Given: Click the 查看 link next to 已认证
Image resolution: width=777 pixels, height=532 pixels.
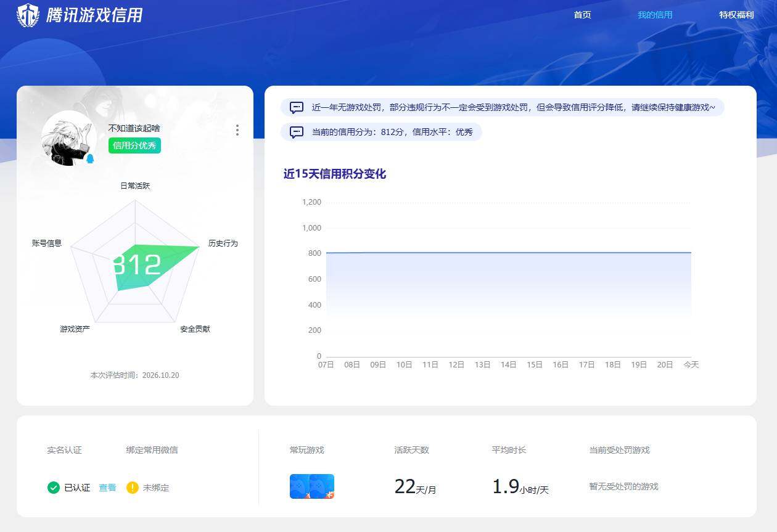Looking at the screenshot, I should point(107,488).
